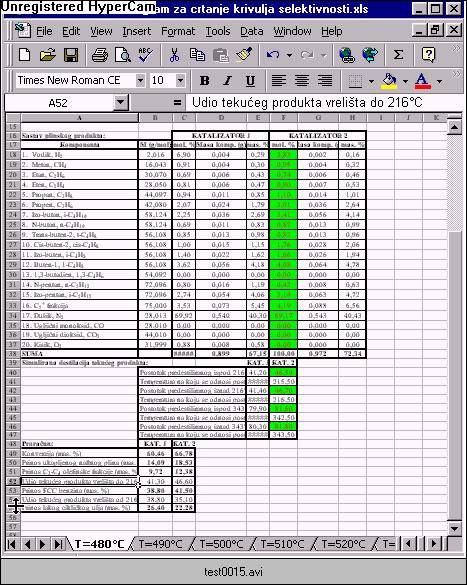467x585 pixels.
Task: Save the workbook using the floppy disk icon
Action: (x=71, y=55)
